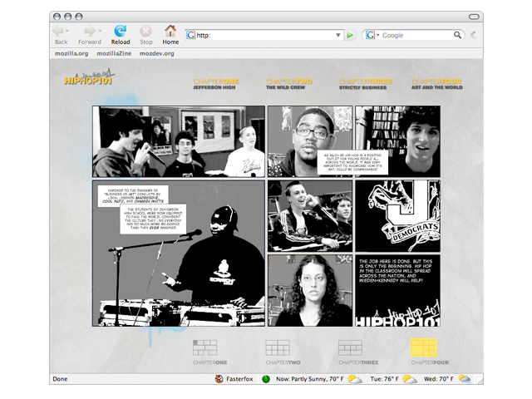Click the Google icon in address bar
The image size is (532, 399).
(x=191, y=35)
